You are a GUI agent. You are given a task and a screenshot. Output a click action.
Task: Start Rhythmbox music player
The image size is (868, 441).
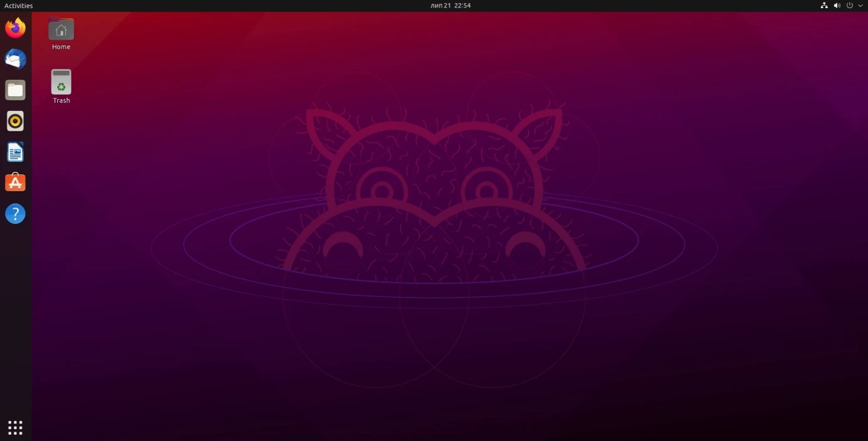pos(15,121)
